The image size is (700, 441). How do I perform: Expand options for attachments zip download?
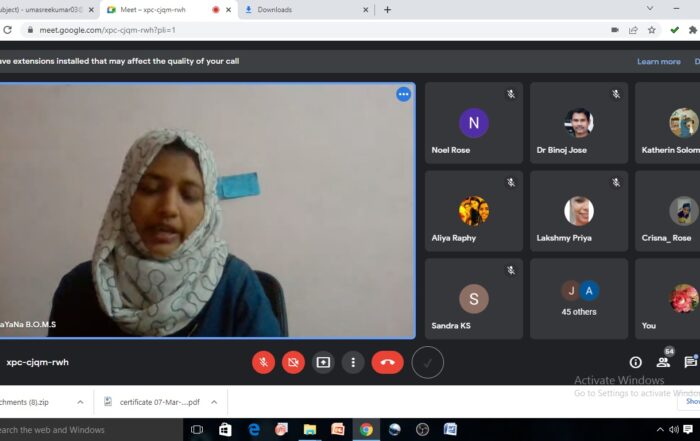pos(80,402)
